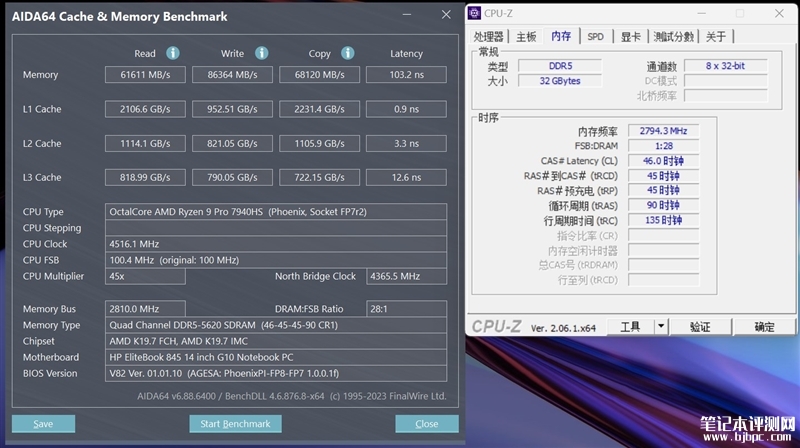This screenshot has height=448, width=800.
Task: Click North Bridge Clock value 4365.5 MHz
Action: coord(406,276)
